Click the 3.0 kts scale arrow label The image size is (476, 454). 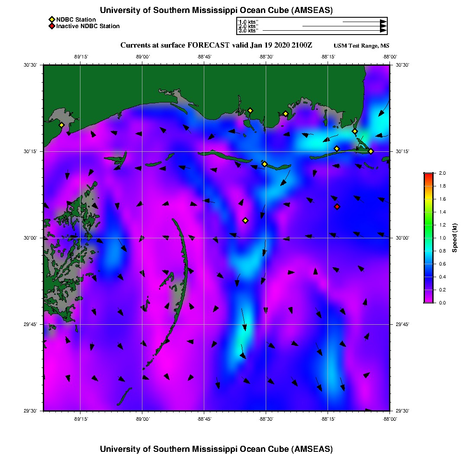[x=248, y=31]
